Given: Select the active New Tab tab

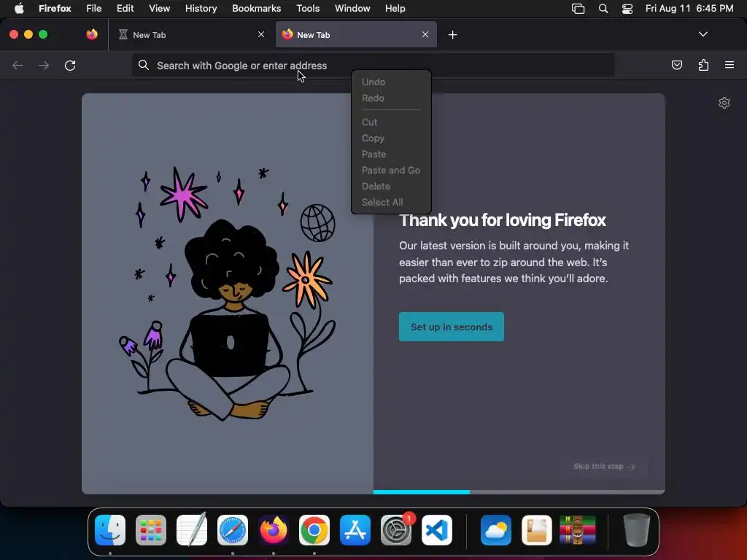Looking at the screenshot, I should pos(356,35).
